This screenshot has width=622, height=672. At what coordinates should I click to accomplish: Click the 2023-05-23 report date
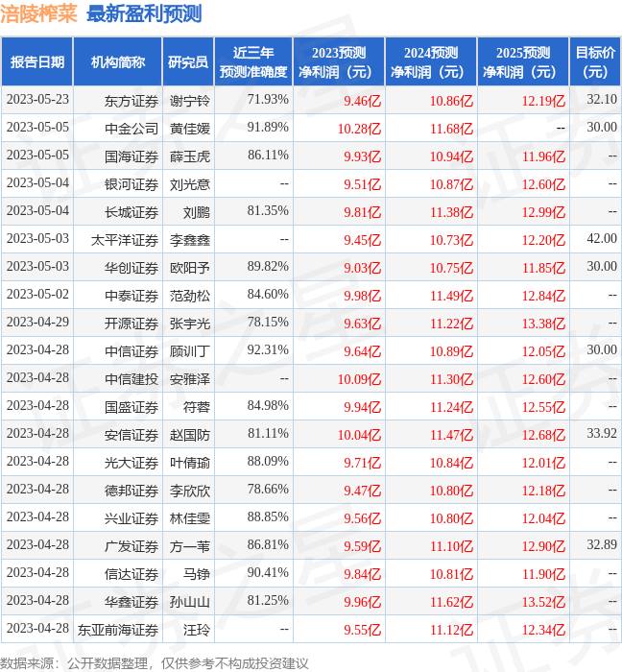(37, 100)
